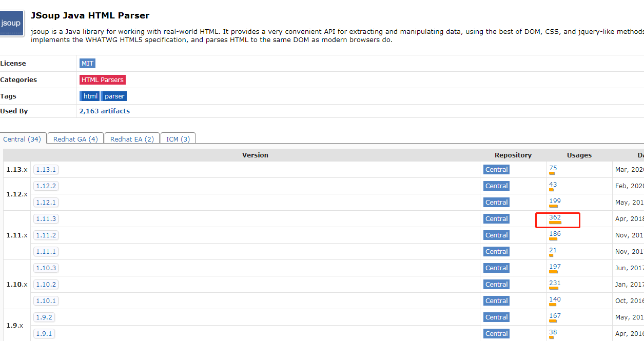This screenshot has width=644, height=341.
Task: Click the Used By row label
Action: point(14,111)
